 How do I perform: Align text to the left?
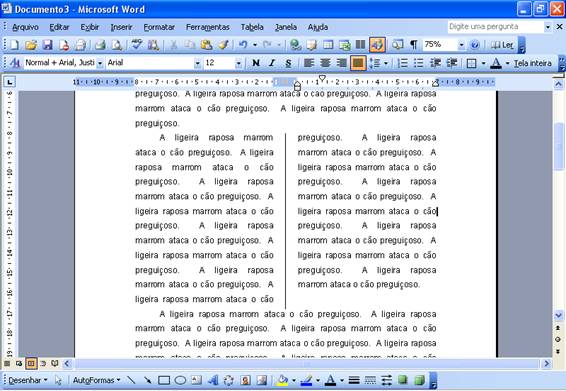(308, 63)
